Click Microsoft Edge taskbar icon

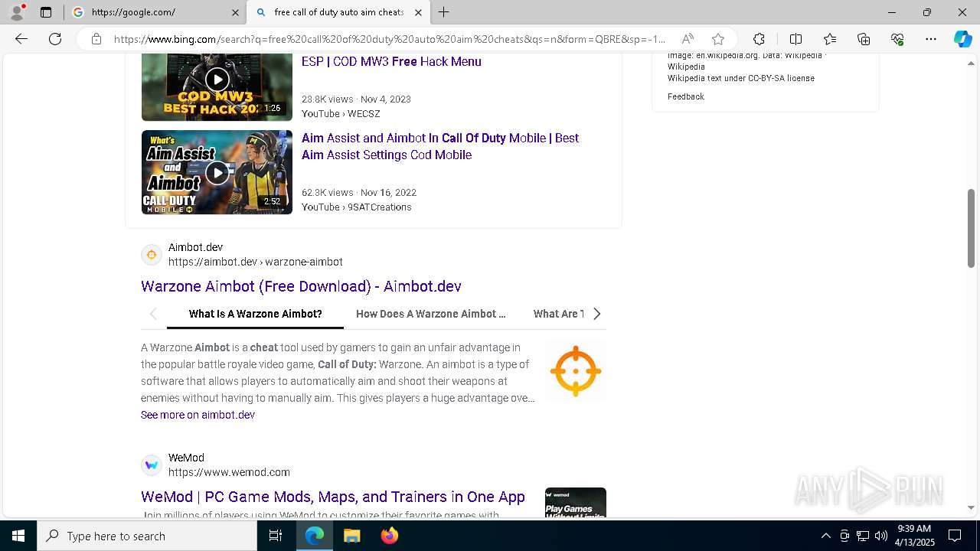[315, 536]
